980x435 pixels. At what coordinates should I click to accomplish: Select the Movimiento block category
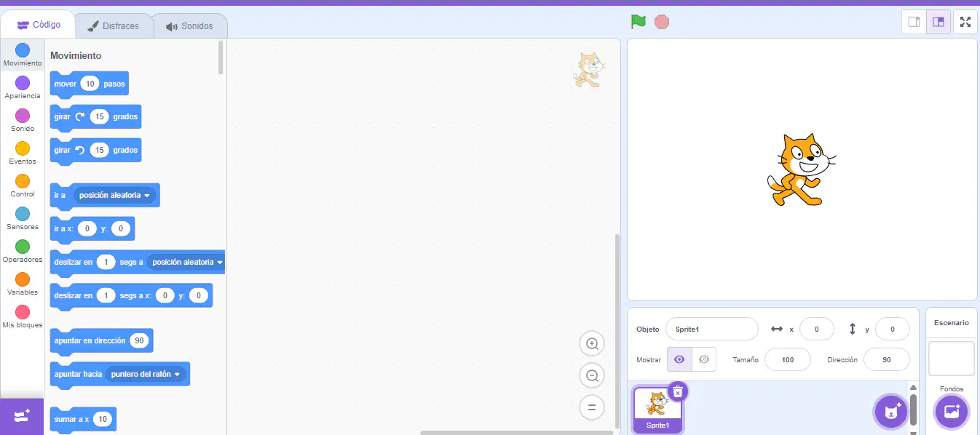[x=23, y=55]
